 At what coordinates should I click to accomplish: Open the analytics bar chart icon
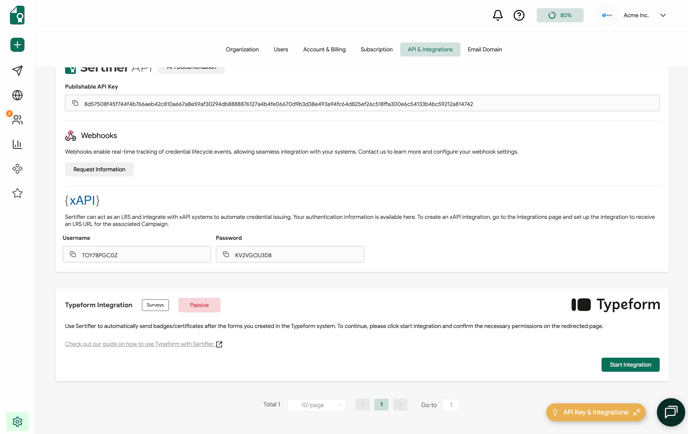[17, 145]
